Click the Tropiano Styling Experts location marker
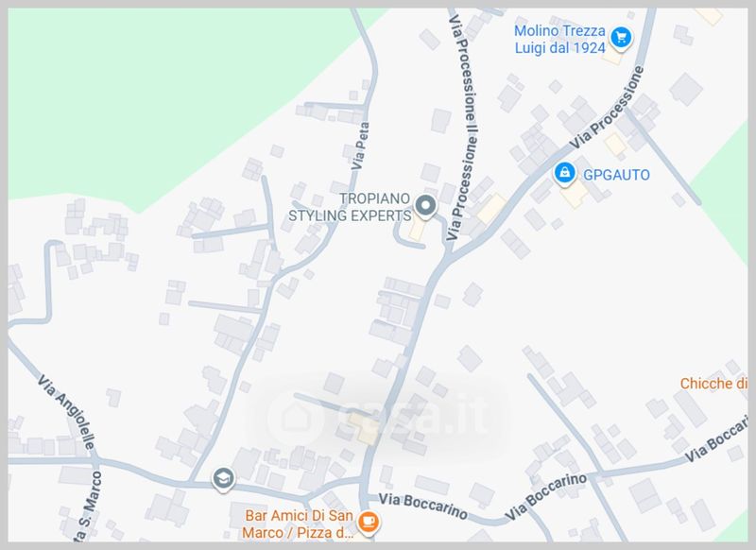Image resolution: width=756 pixels, height=550 pixels. (x=425, y=206)
